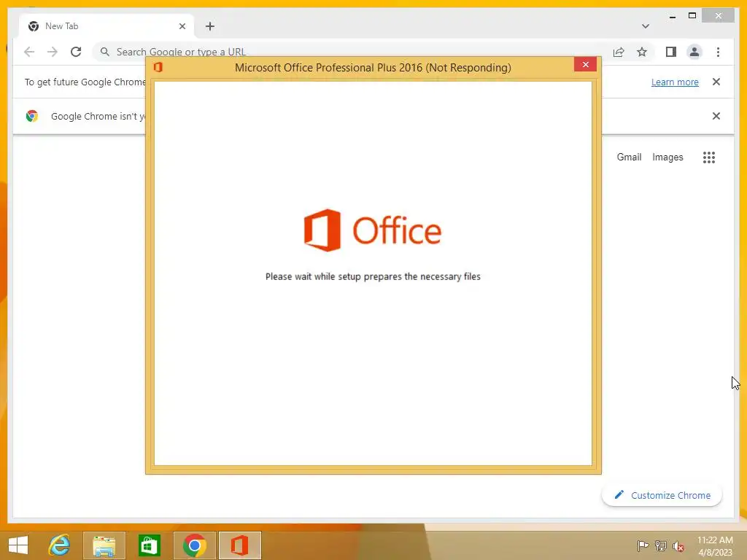The height and width of the screenshot is (560, 747).
Task: Click Customize Chrome button
Action: (662, 495)
